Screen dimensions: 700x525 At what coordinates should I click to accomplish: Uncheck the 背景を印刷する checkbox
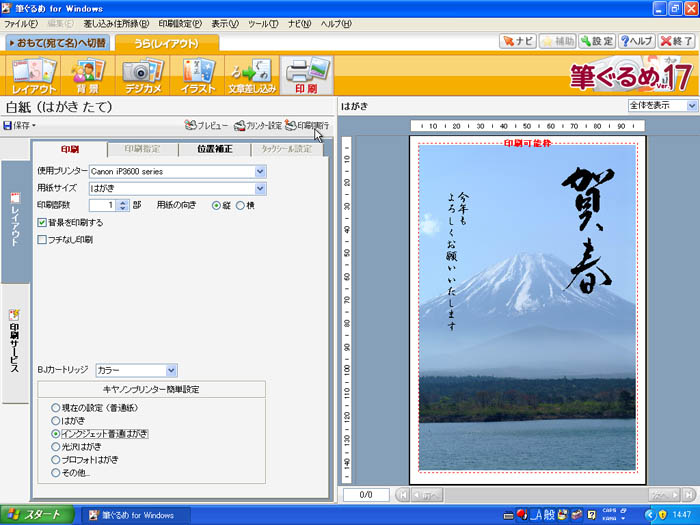point(42,222)
